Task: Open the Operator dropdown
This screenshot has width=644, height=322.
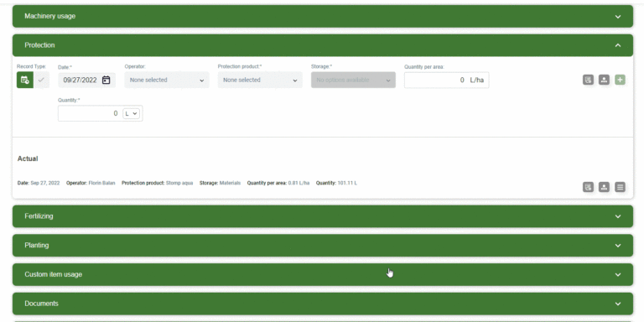Action: click(167, 80)
